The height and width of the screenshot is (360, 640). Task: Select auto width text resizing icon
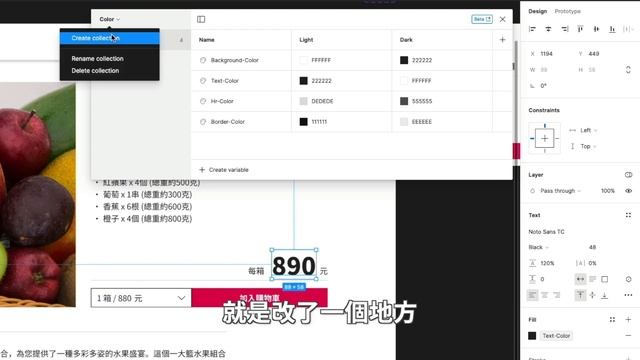[580, 279]
